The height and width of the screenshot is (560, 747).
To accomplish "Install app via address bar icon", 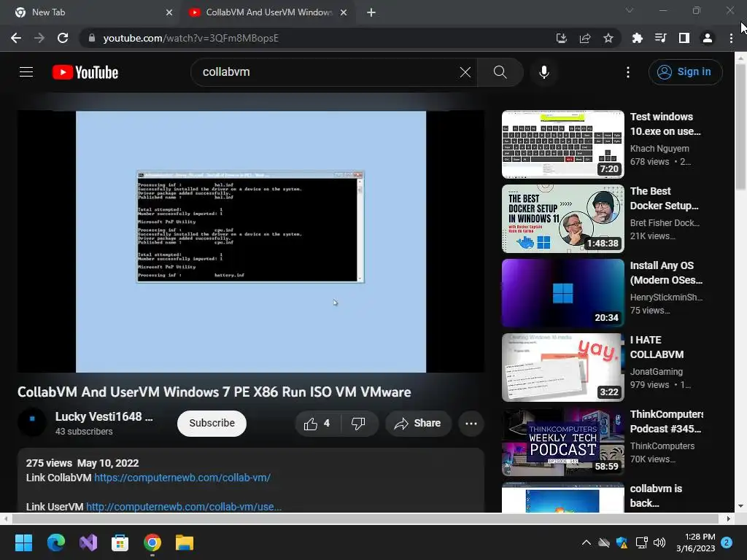I will click(561, 38).
